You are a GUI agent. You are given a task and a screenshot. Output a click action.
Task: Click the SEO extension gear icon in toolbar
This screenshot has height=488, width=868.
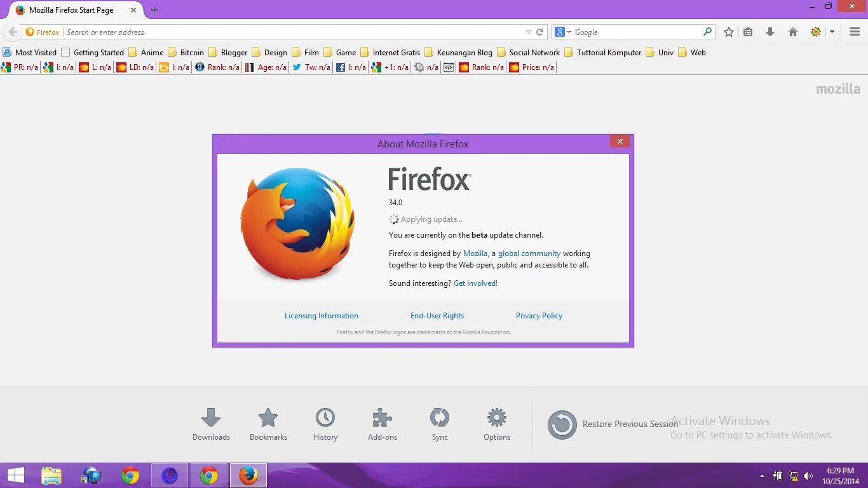point(816,32)
